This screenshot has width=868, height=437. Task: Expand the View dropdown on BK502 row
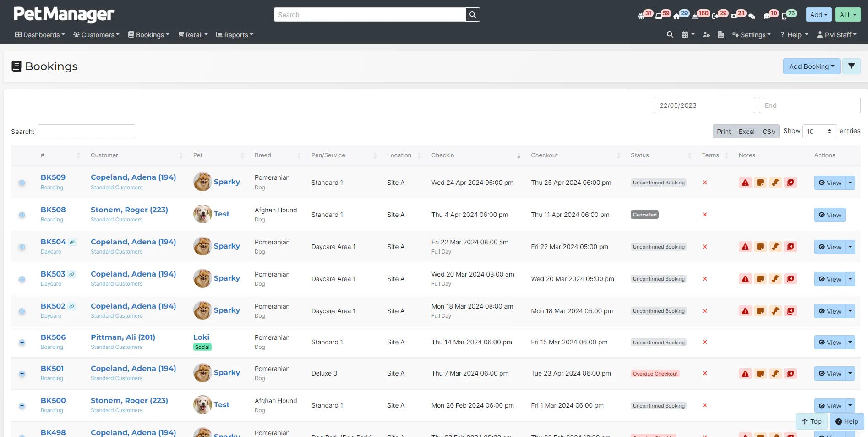tap(850, 311)
